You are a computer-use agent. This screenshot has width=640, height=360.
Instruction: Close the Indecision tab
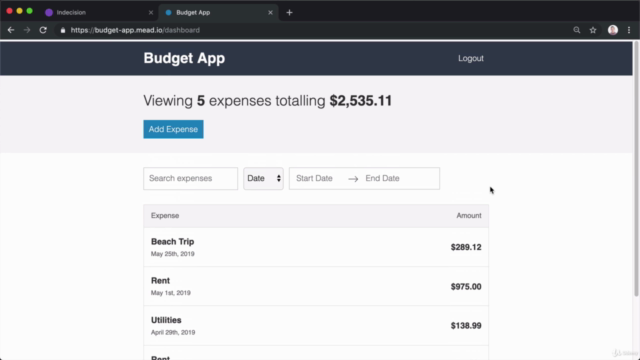151,13
